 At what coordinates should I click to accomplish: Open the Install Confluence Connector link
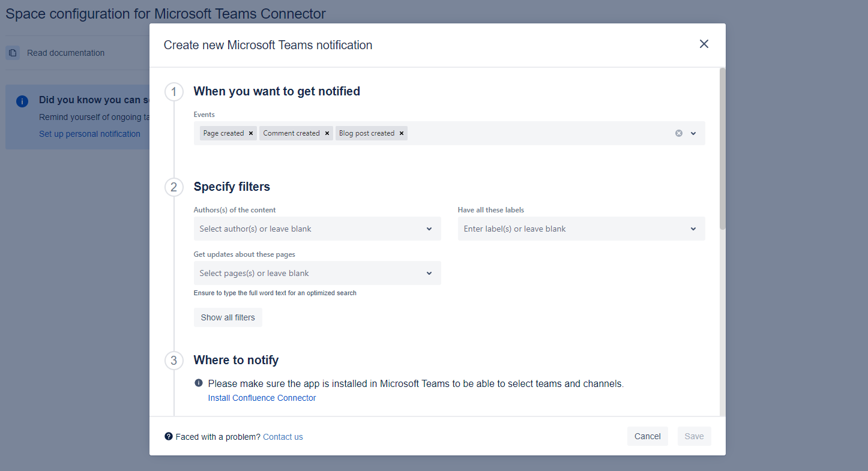pos(262,398)
